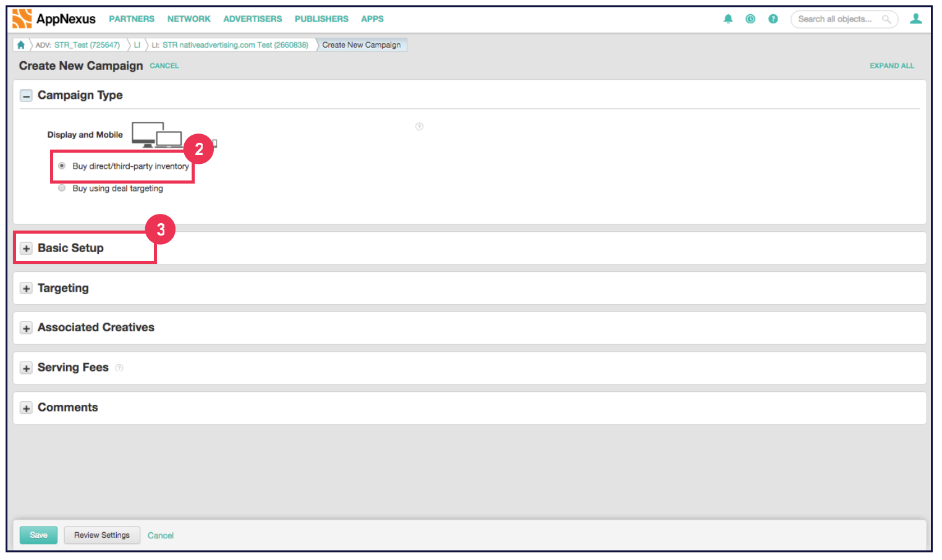Open STR nativeadvertising.com Test line item breadcrumb
The height and width of the screenshot is (560, 942).
[x=235, y=45]
